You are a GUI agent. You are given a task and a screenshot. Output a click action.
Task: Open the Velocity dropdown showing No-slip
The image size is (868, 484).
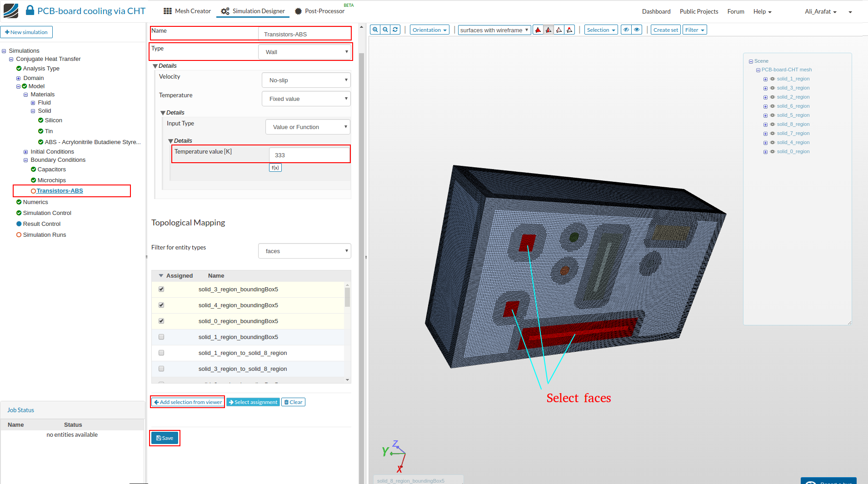[x=306, y=80]
